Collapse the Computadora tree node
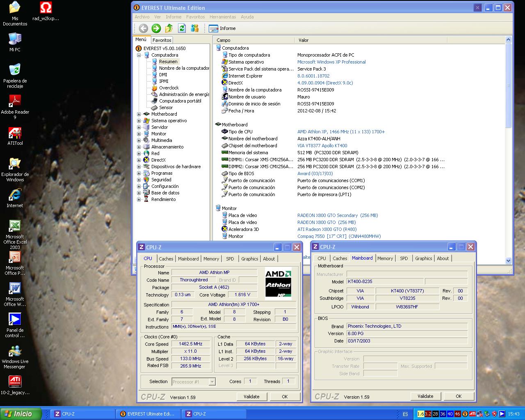Image resolution: width=525 pixels, height=420 pixels. (139, 55)
